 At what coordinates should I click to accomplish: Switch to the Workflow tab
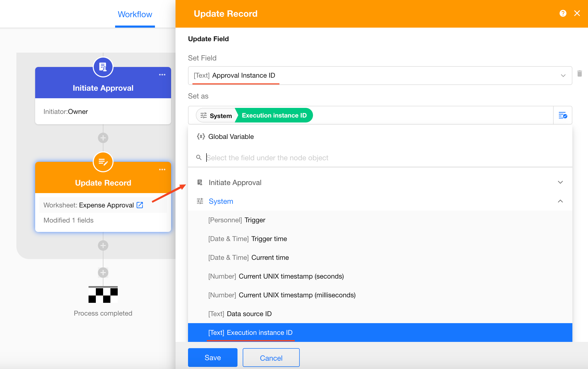(135, 14)
